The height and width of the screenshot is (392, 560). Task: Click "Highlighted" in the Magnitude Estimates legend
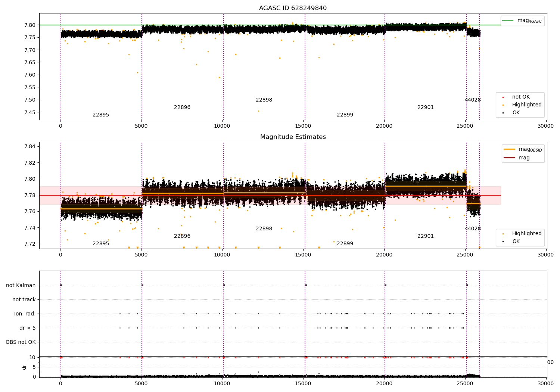click(527, 234)
